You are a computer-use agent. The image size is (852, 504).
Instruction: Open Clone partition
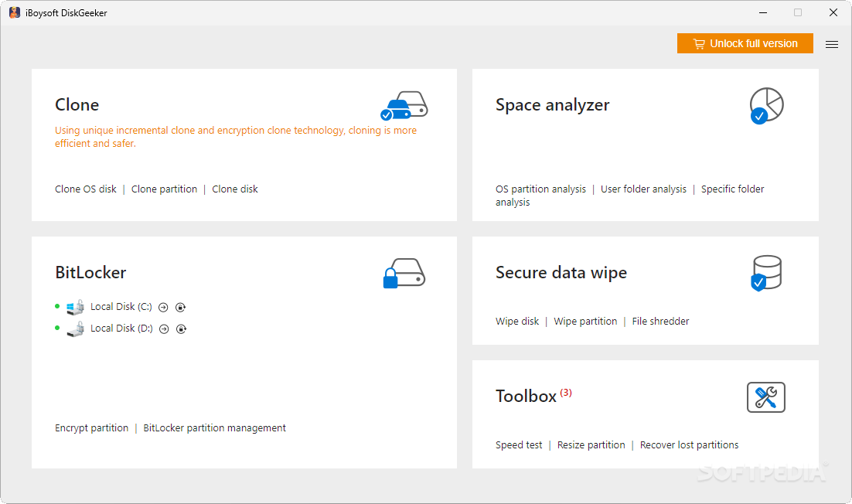(164, 189)
